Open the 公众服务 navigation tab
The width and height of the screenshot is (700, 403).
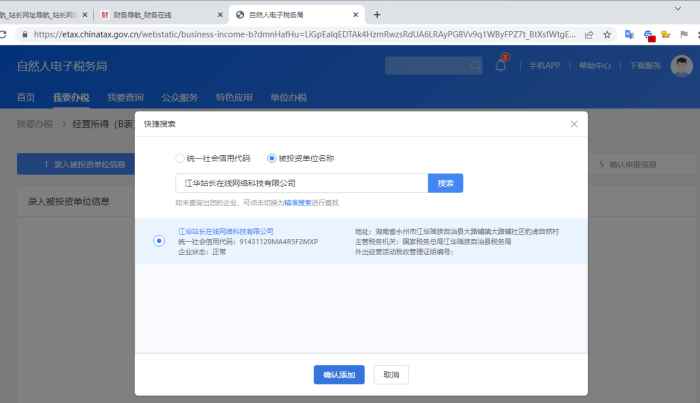point(179,98)
